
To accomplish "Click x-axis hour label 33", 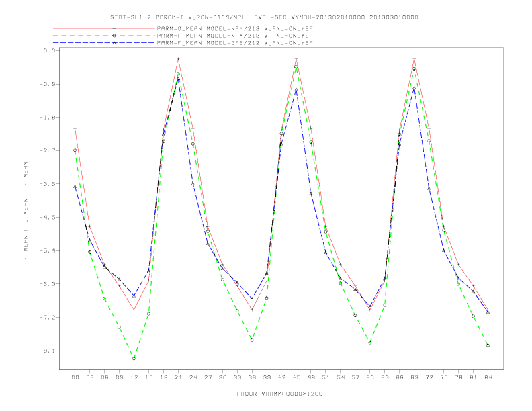I will pyautogui.click(x=237, y=377).
